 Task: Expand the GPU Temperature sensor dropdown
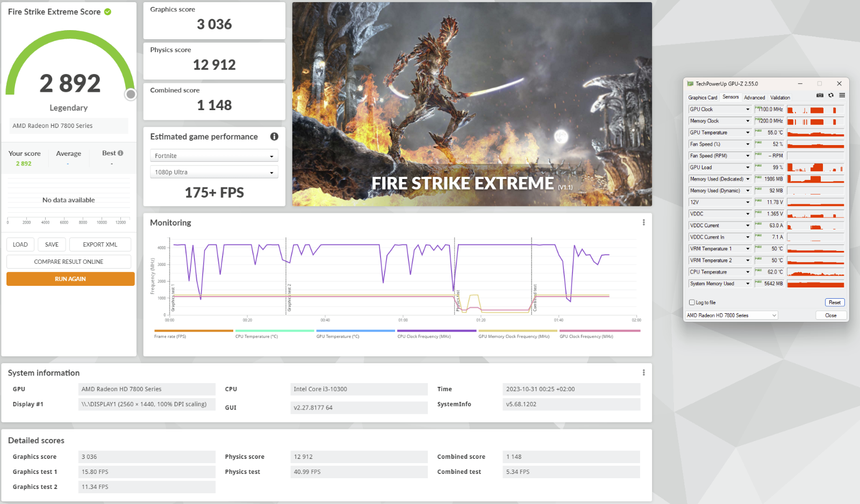[747, 133]
